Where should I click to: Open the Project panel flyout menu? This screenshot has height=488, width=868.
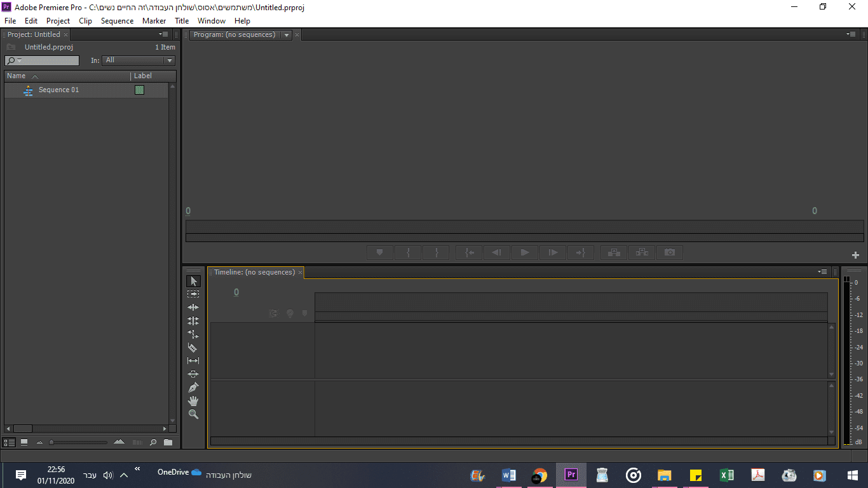pyautogui.click(x=164, y=34)
